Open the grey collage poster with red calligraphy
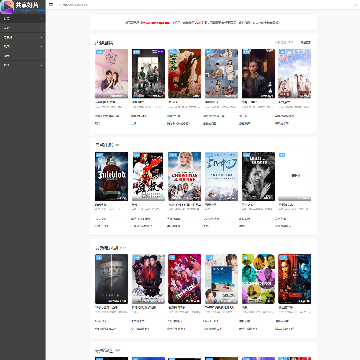360x360 pixels. pos(221,74)
